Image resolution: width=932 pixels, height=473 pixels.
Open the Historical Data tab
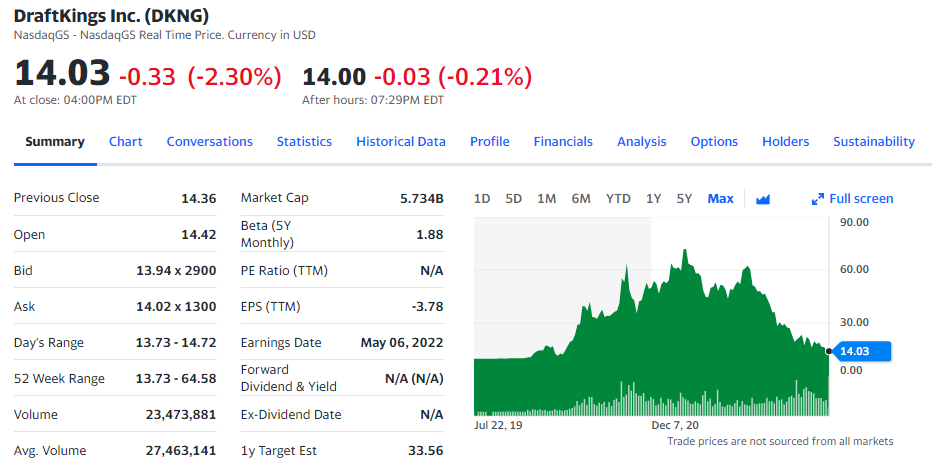pyautogui.click(x=401, y=141)
